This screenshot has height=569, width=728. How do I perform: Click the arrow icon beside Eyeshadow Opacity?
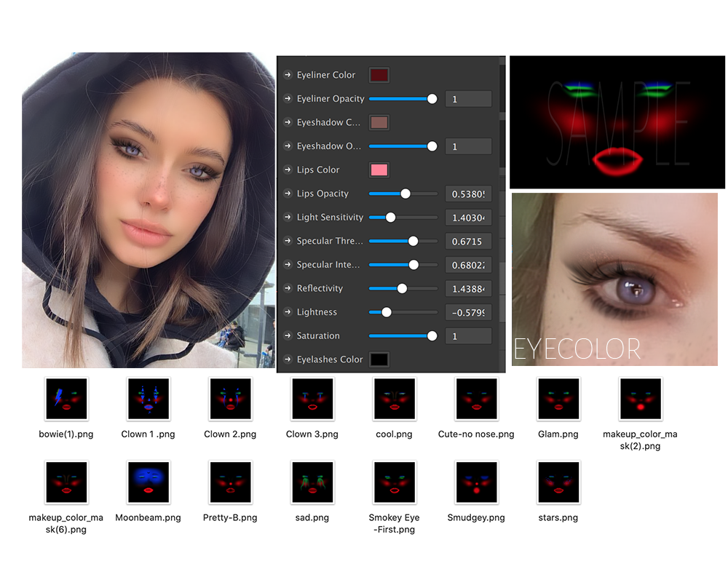tap(288, 146)
